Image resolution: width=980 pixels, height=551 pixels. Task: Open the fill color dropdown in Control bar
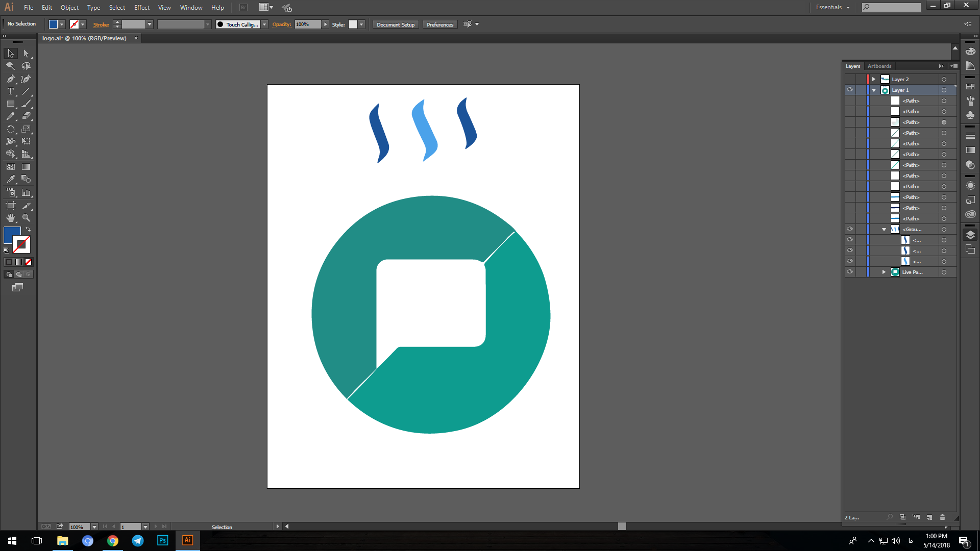click(62, 24)
